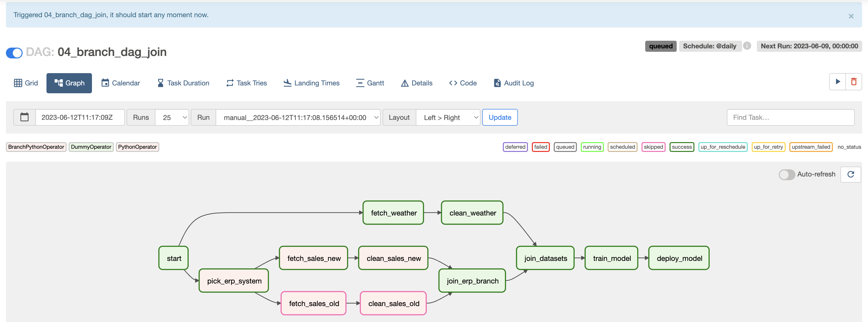Click the Find Task search field
Image resolution: width=868 pixels, height=322 pixels.
click(x=790, y=117)
